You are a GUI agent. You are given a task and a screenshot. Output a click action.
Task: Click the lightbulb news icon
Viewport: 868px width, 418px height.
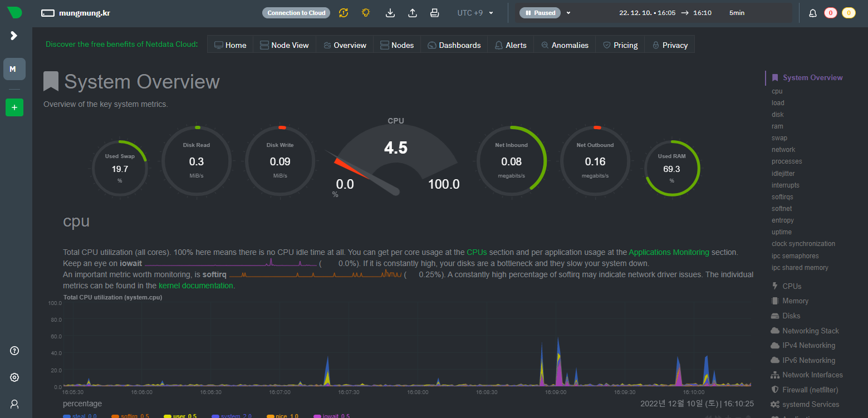366,13
